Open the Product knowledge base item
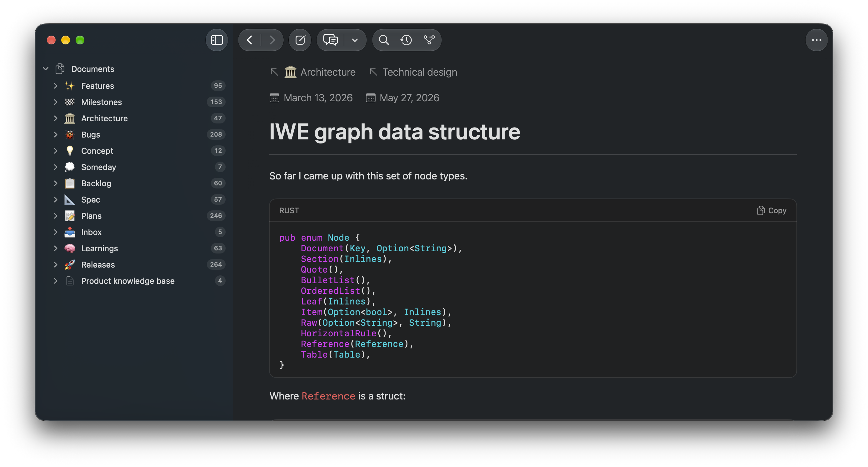The height and width of the screenshot is (467, 868). click(x=128, y=280)
